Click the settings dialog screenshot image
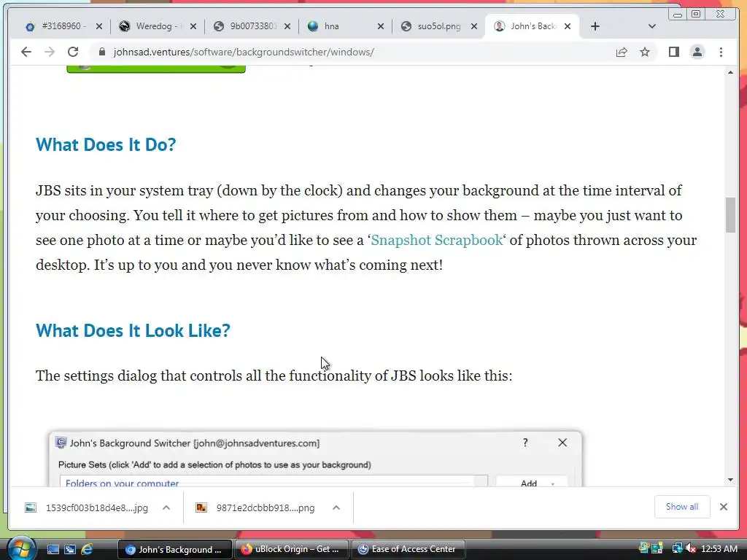Image resolution: width=747 pixels, height=560 pixels. pyautogui.click(x=315, y=459)
